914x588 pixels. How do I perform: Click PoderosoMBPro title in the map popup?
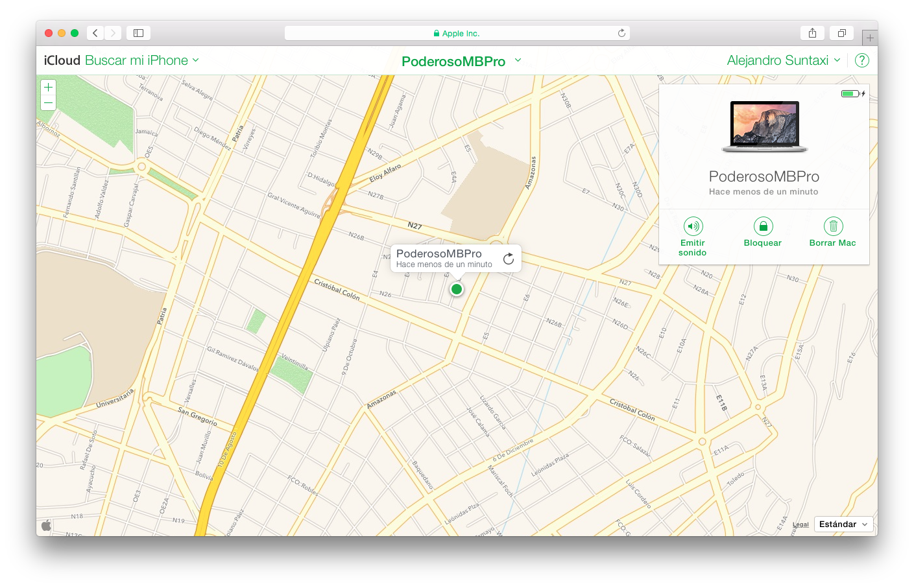coord(439,253)
